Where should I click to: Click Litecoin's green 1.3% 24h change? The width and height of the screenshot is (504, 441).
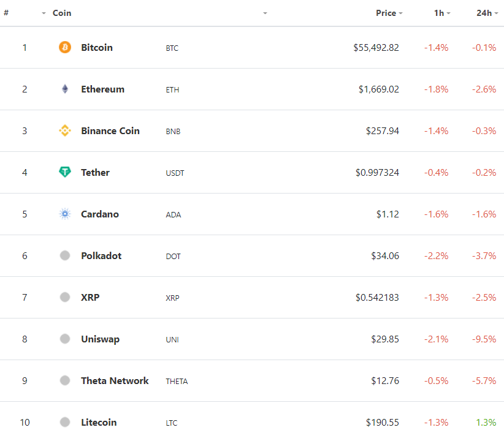coord(486,422)
